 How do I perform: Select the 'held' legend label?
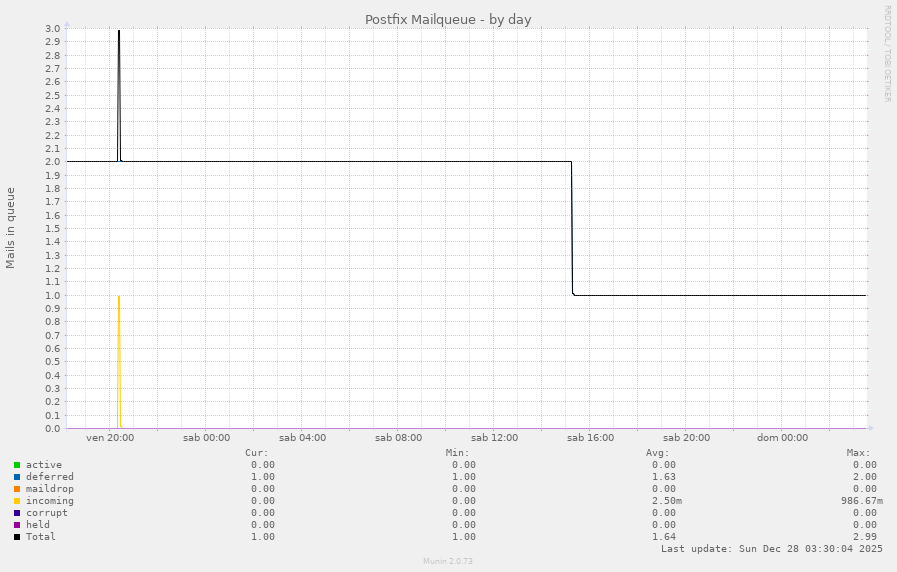point(38,525)
